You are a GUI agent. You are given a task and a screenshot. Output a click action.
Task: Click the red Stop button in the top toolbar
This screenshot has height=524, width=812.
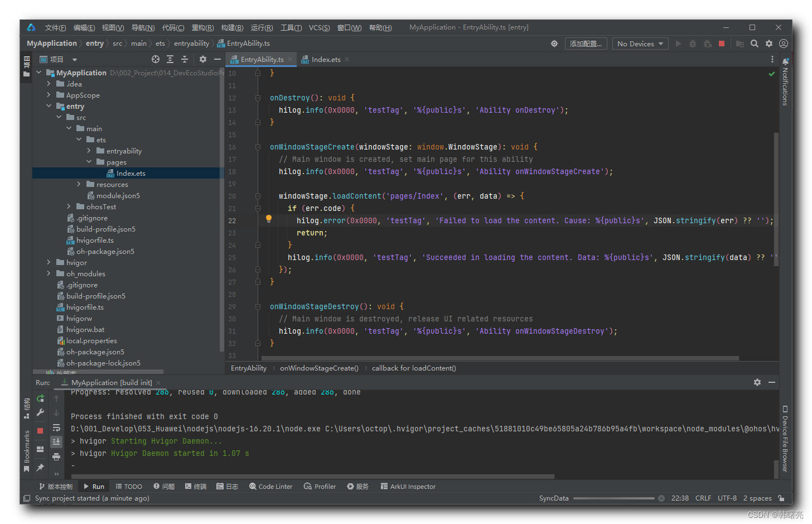point(722,44)
